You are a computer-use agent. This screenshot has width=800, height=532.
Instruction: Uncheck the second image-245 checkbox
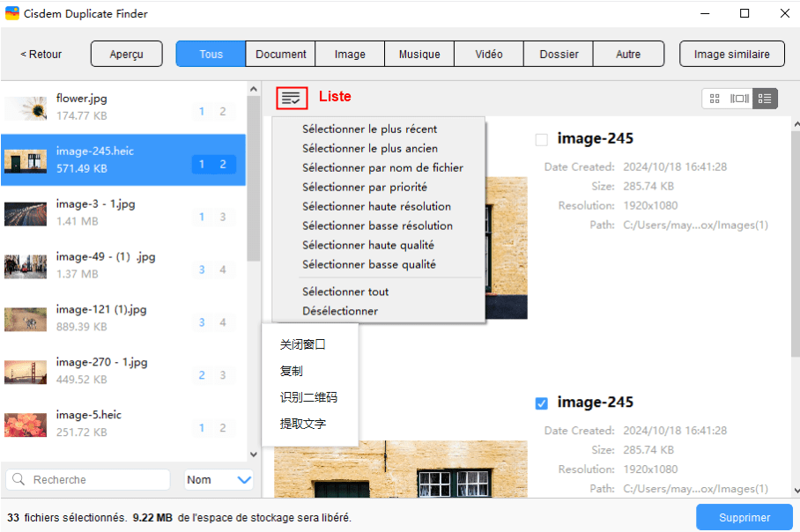[542, 403]
